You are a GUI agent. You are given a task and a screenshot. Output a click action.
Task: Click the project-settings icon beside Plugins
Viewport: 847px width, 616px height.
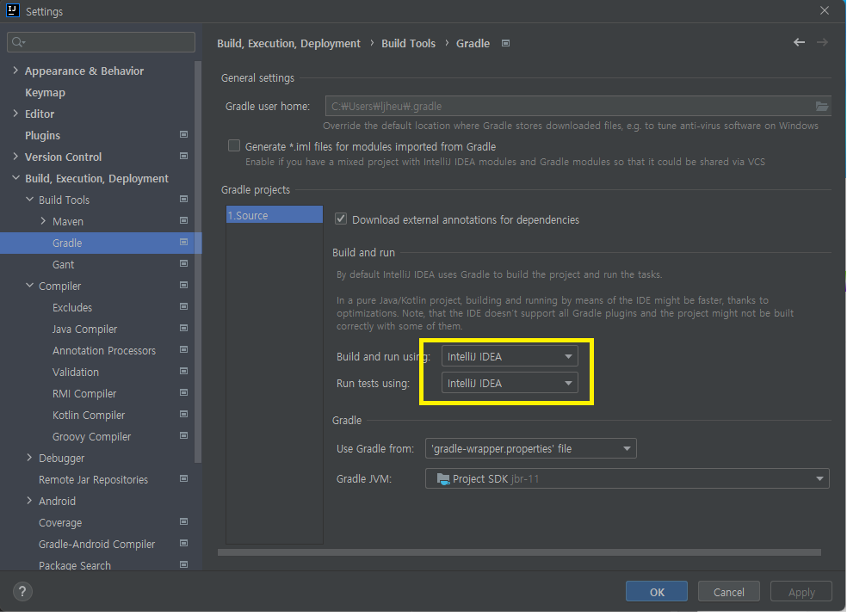tap(183, 134)
